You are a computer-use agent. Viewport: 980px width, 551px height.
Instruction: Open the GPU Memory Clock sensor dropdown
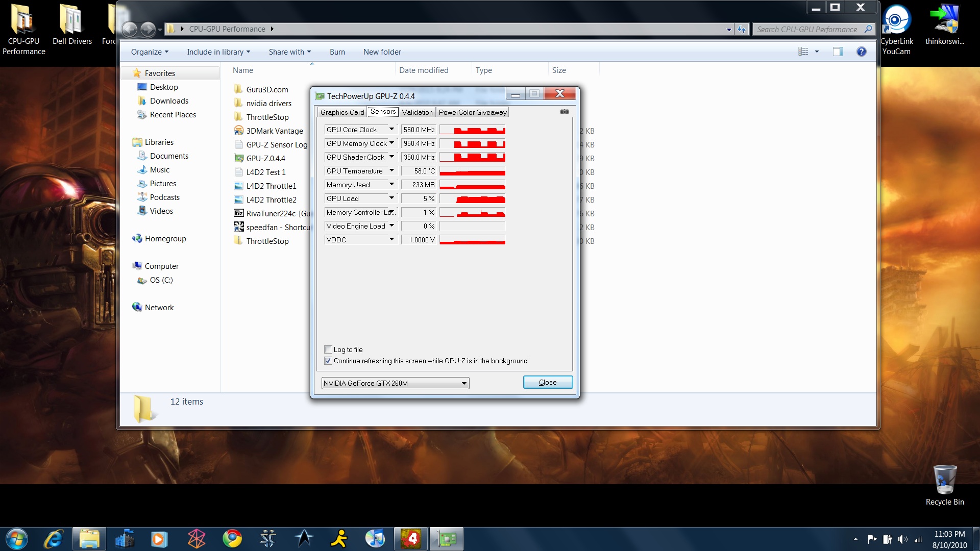click(391, 143)
